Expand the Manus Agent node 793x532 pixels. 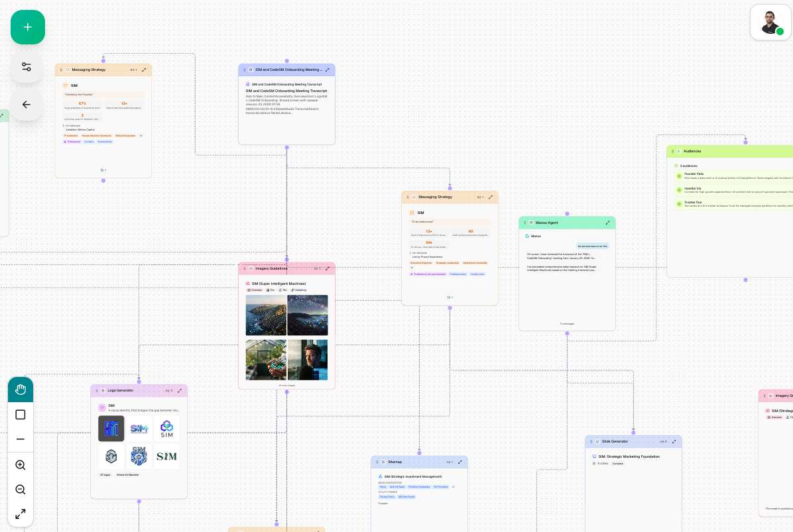[607, 223]
